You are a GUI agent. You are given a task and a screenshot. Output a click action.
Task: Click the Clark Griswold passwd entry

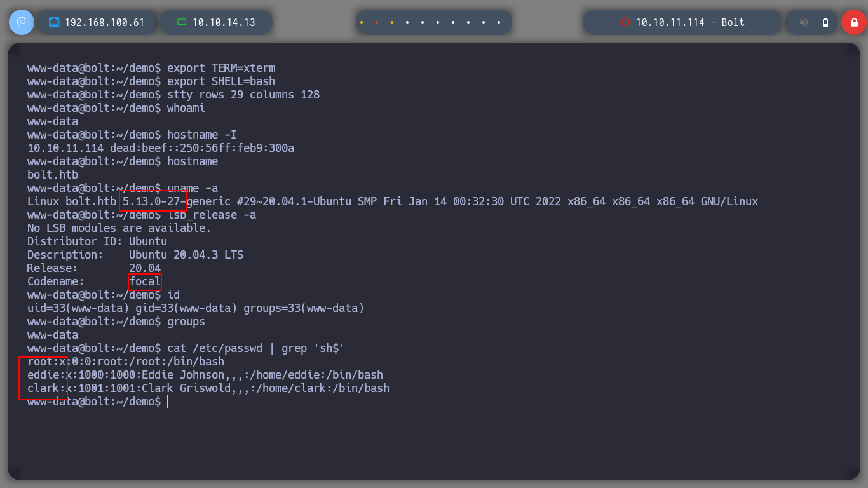pyautogui.click(x=208, y=388)
